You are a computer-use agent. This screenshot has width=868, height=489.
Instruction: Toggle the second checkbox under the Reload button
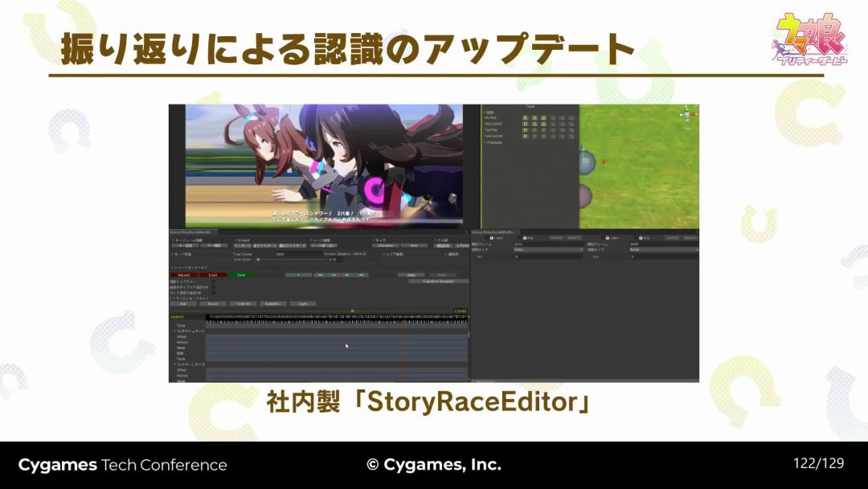point(213,287)
